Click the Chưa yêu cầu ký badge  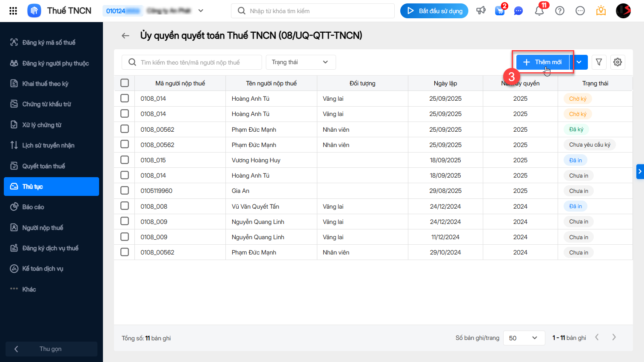pyautogui.click(x=590, y=145)
